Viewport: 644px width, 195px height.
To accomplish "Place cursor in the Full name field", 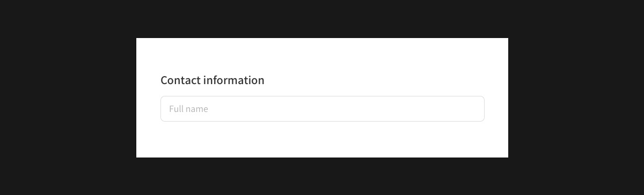I will [x=322, y=109].
